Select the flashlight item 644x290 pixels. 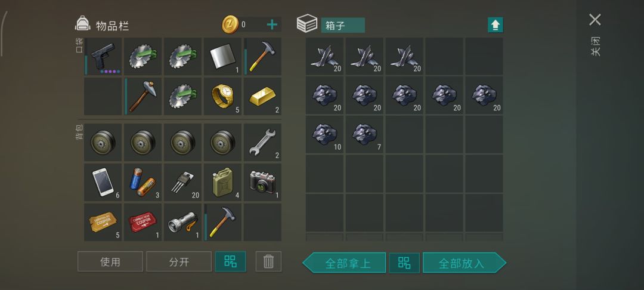[x=183, y=222]
